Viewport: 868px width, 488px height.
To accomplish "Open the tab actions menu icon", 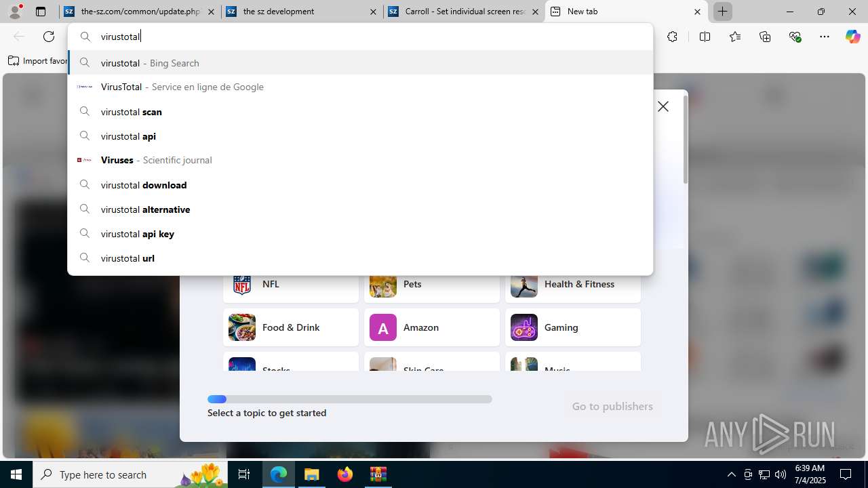I will coord(41,12).
